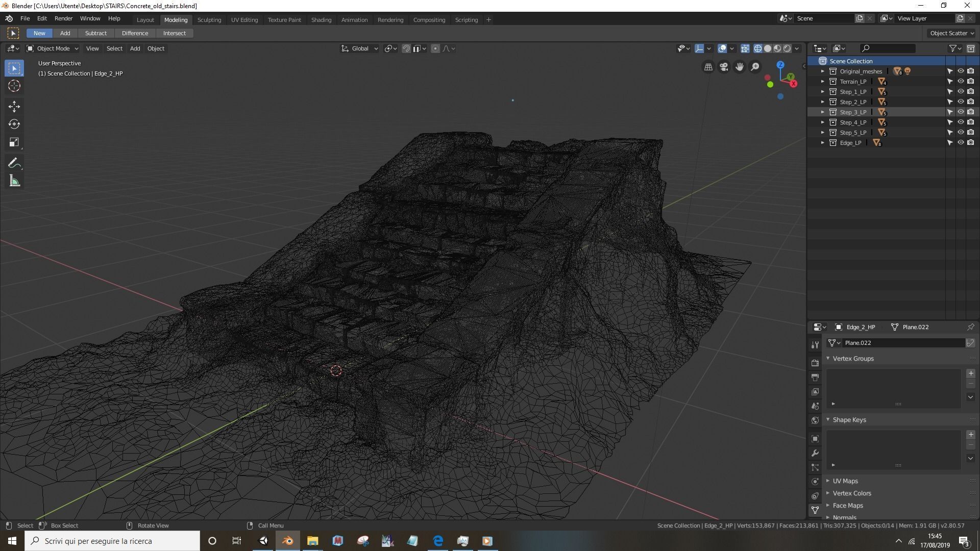This screenshot has height=551, width=980.
Task: Open the Modifiers wrench properties tab
Action: pyautogui.click(x=815, y=453)
